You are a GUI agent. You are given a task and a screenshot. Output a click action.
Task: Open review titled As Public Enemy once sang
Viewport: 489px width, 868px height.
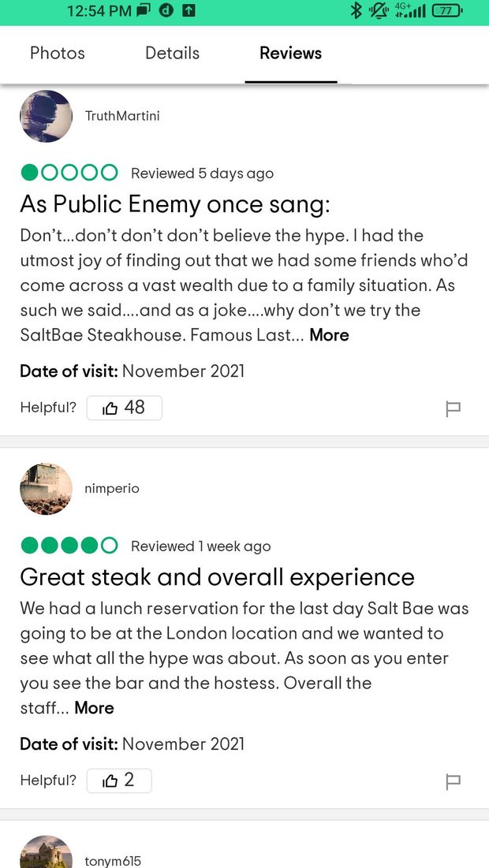click(x=175, y=205)
